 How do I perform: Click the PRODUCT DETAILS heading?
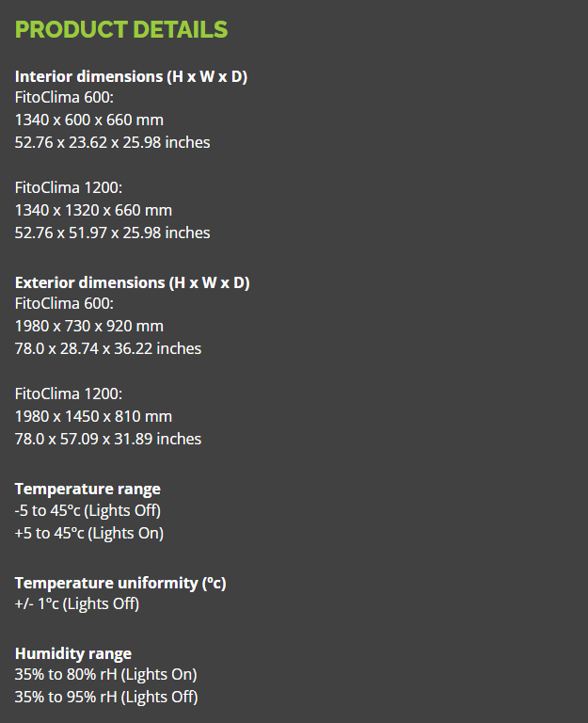(x=121, y=29)
